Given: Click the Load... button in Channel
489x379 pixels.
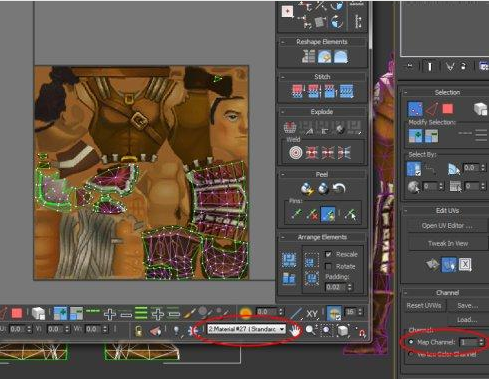Looking at the screenshot, I should tap(468, 320).
